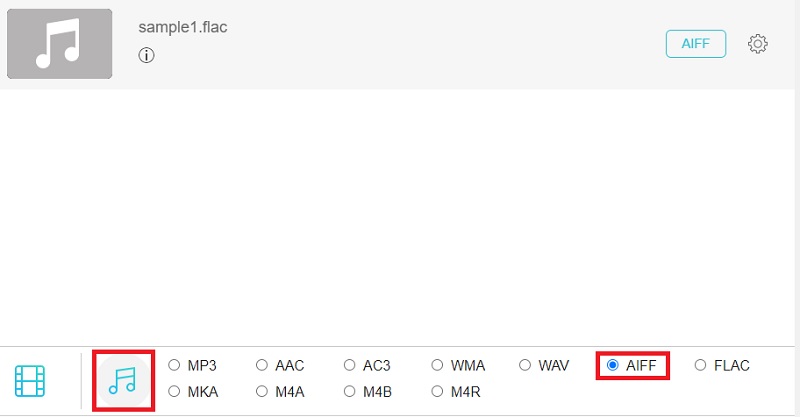This screenshot has height=417, width=800.
Task: Select the audio format music note icon
Action: click(123, 380)
